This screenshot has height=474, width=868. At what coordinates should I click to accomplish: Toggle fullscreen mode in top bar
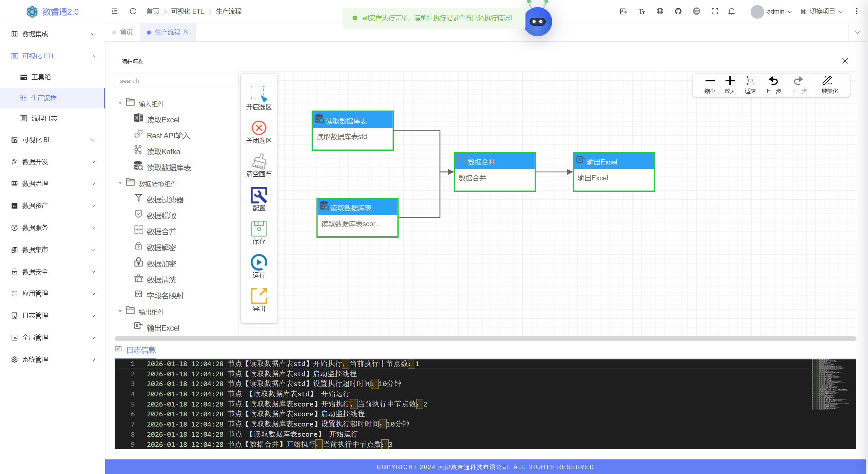pos(715,11)
